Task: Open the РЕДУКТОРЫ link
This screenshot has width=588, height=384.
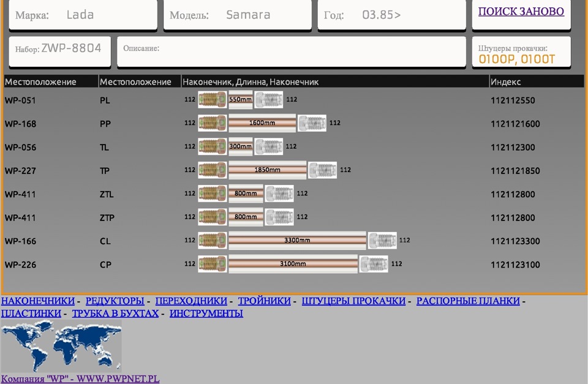Action: pyautogui.click(x=115, y=301)
